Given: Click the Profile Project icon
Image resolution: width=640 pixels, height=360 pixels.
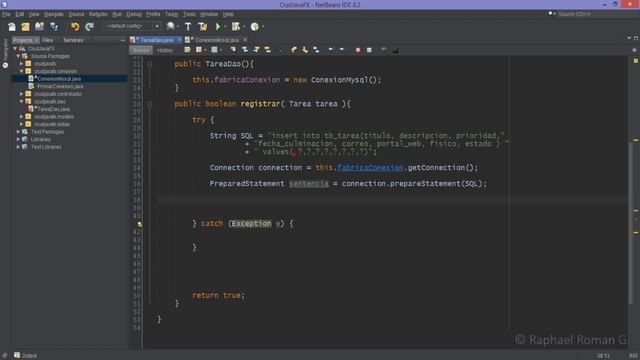Looking at the screenshot, I should point(255,27).
